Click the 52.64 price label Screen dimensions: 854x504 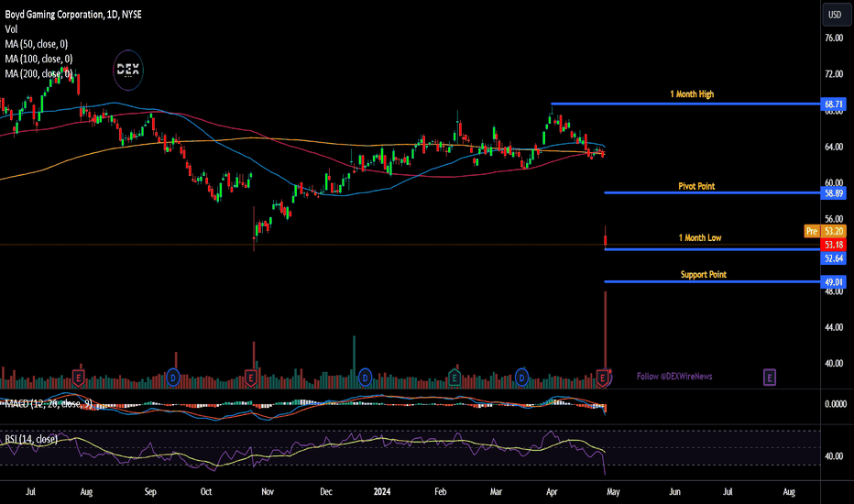(833, 258)
